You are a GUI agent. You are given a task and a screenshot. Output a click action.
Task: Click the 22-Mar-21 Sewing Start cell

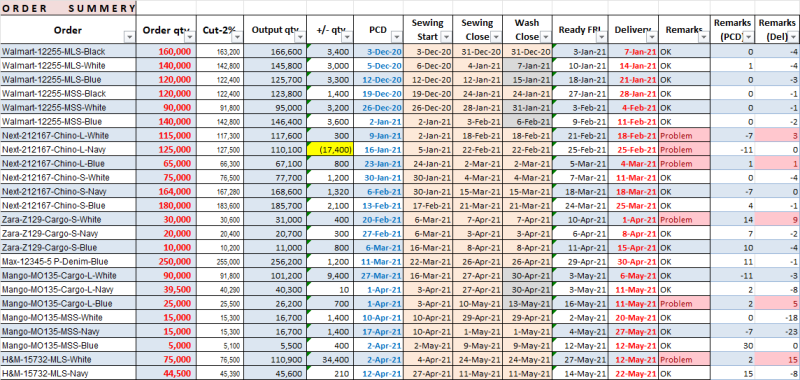pos(428,262)
